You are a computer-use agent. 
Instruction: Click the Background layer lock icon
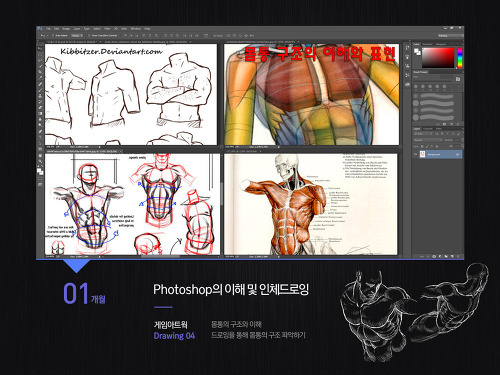[458, 154]
